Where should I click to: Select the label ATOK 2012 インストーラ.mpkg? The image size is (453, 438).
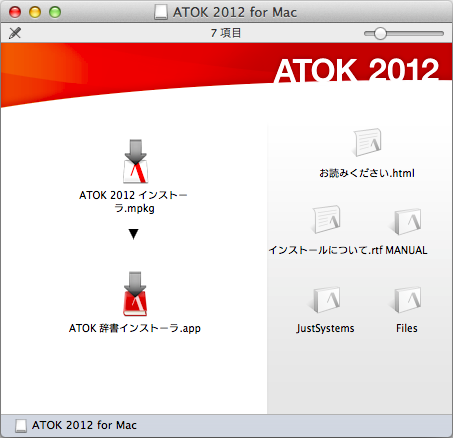click(x=134, y=202)
